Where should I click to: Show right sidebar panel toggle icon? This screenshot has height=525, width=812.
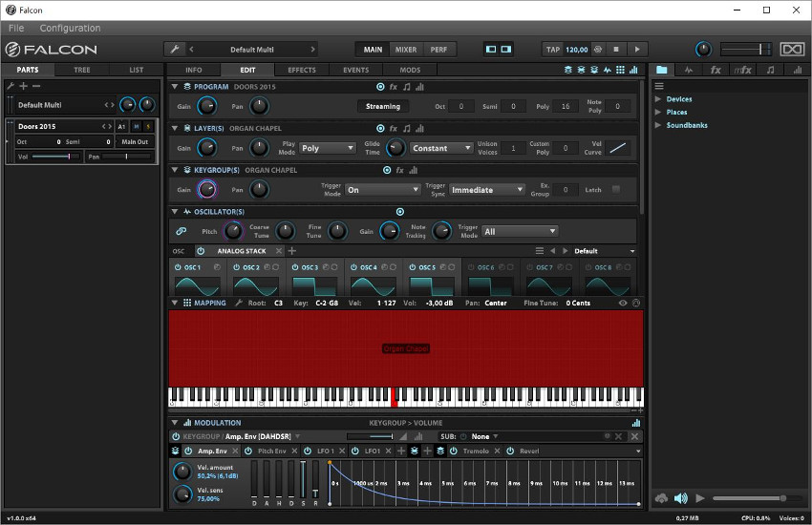point(506,49)
